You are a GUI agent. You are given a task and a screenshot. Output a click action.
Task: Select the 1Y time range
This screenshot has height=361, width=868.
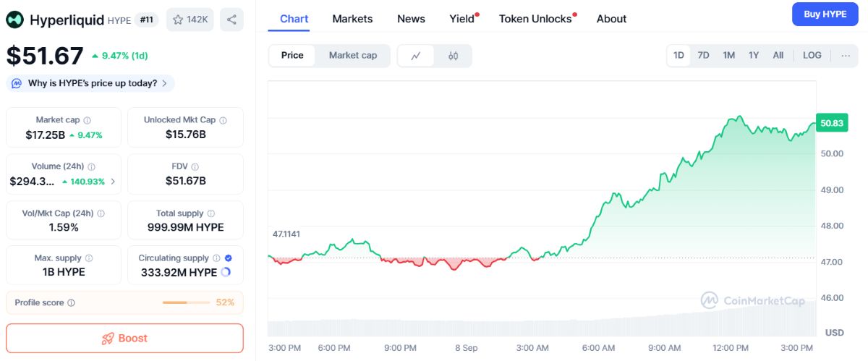coord(754,56)
